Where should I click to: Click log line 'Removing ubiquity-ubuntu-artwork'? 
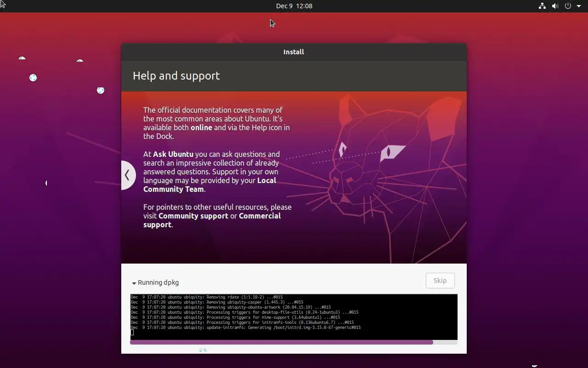[x=231, y=307]
